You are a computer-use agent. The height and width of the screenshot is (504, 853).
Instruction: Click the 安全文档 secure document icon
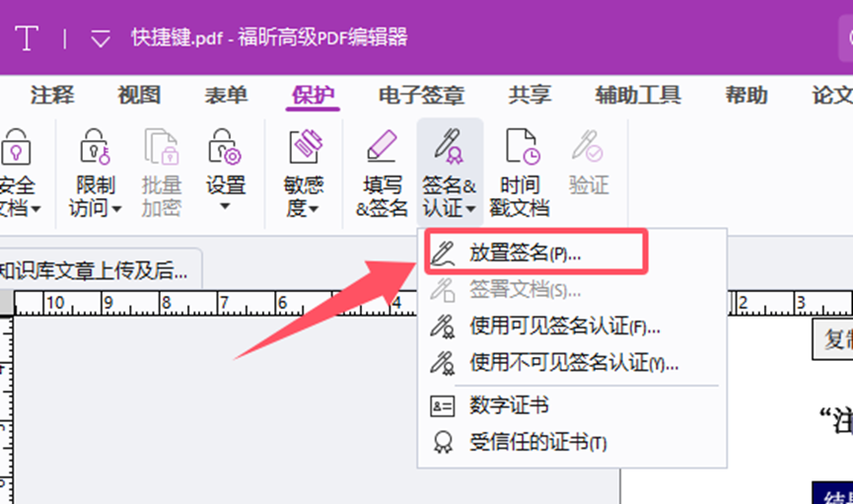click(16, 148)
